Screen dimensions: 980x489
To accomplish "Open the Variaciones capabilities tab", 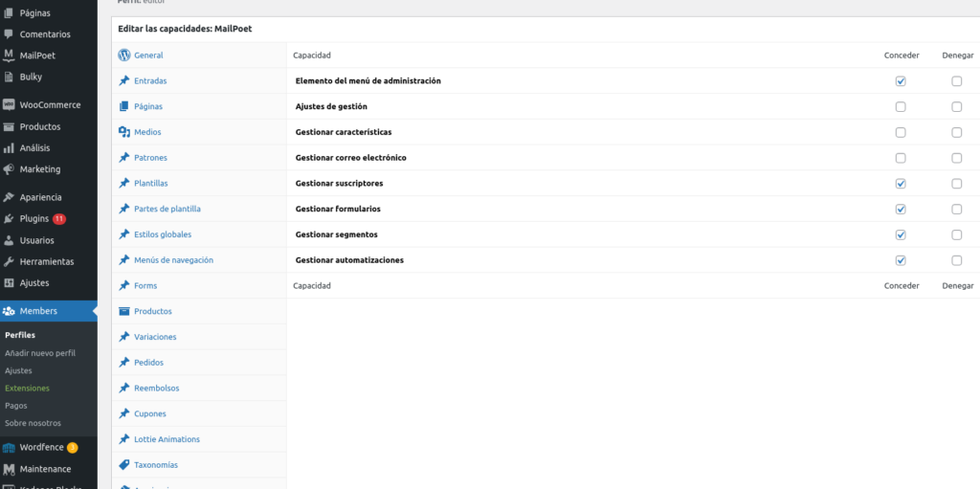I will pyautogui.click(x=199, y=337).
